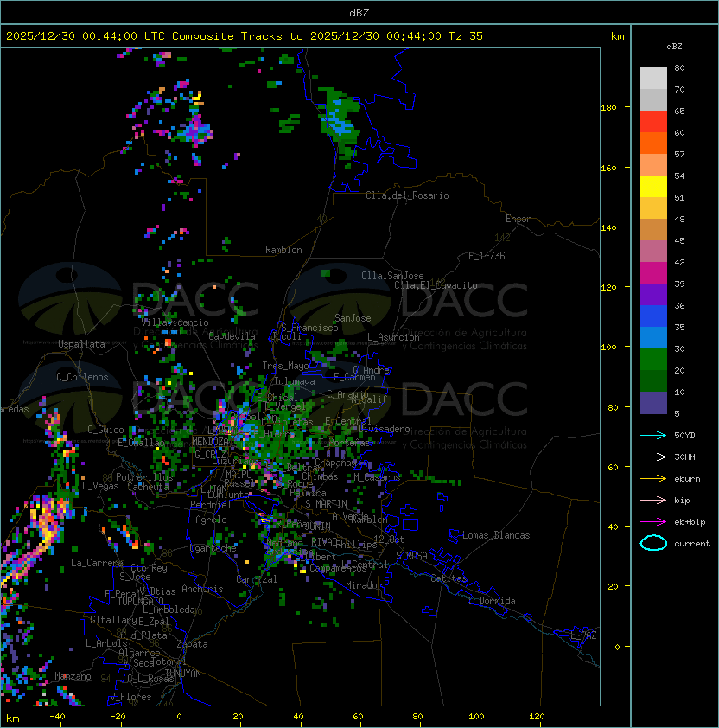719x728 pixels.
Task: Click the 'Clla.del_Rosario' map label
Action: point(407,195)
